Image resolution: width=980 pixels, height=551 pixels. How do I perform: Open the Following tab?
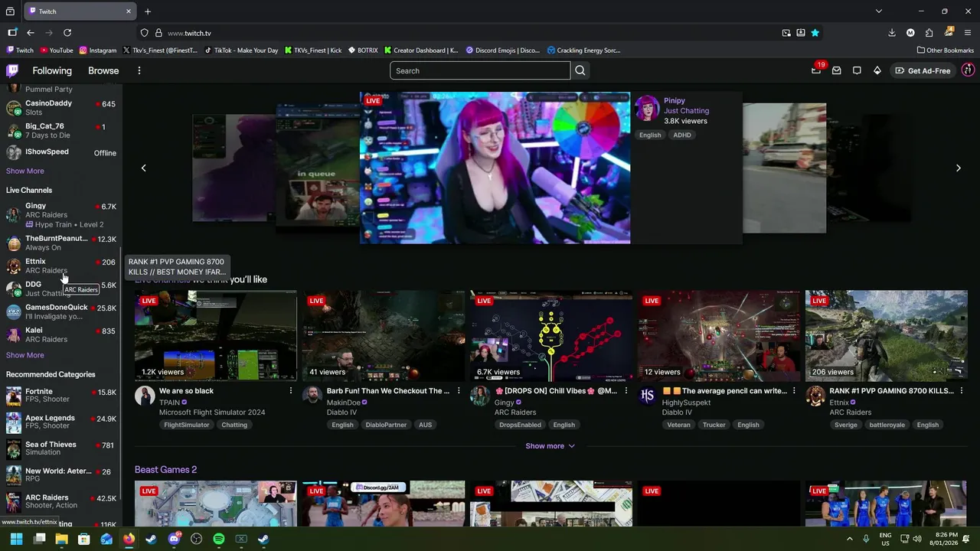[x=52, y=70]
